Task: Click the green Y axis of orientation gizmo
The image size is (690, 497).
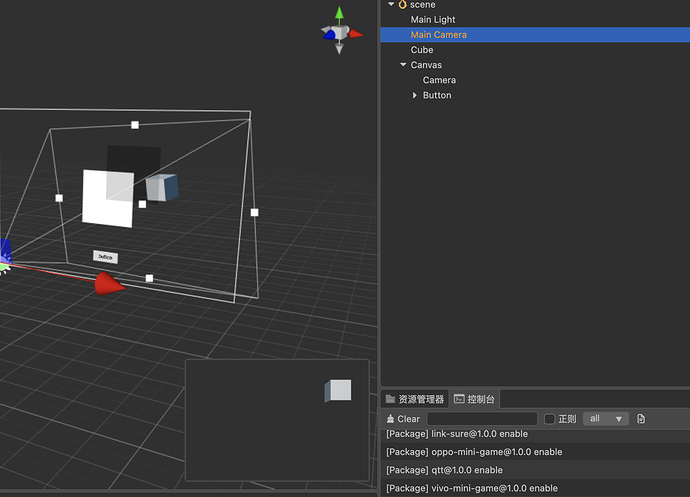Action: (339, 14)
